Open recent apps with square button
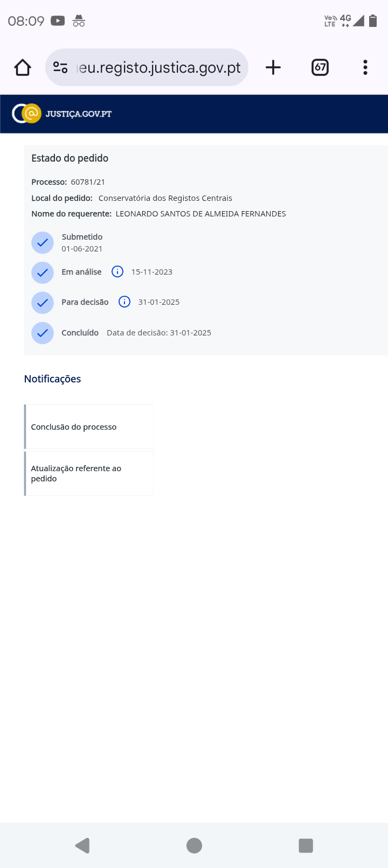Image resolution: width=388 pixels, height=868 pixels. click(x=306, y=845)
